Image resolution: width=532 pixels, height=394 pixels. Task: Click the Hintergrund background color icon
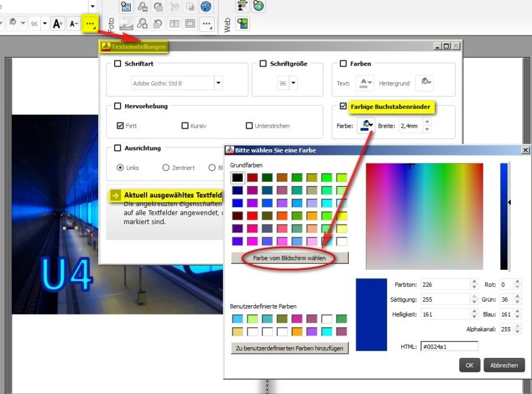[424, 83]
